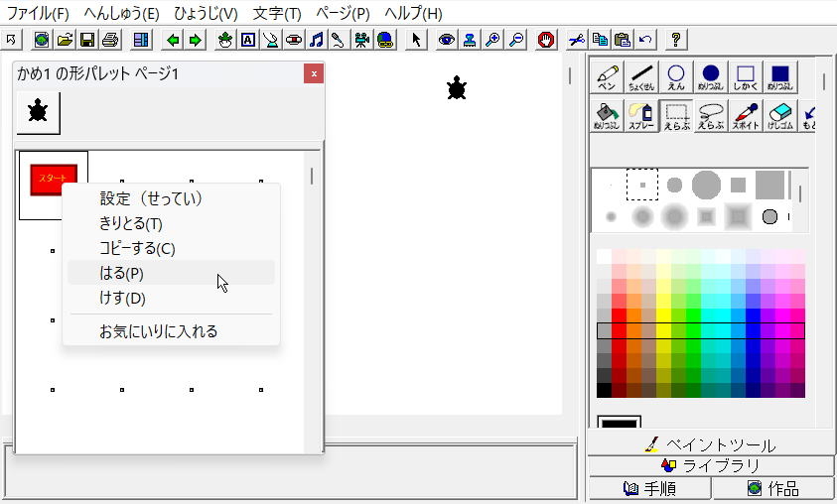Hatch a new turtle from the toolbar

(x=225, y=40)
